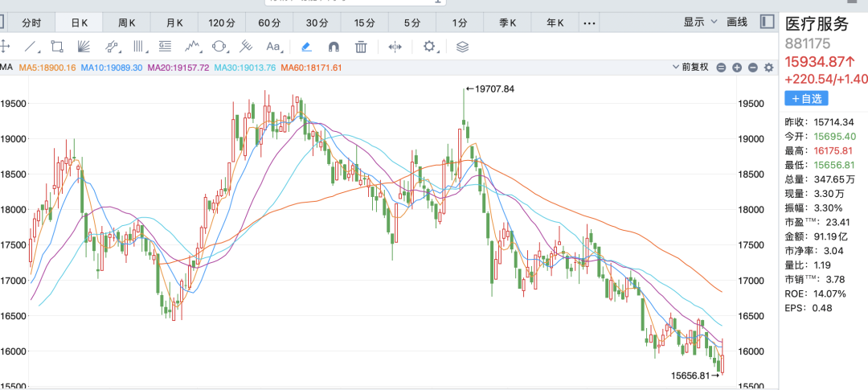Delete drawings with the trash can icon
Image resolution: width=868 pixels, height=390 pixels.
click(x=361, y=47)
